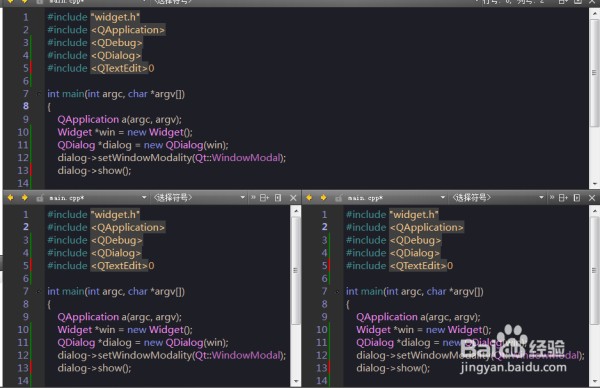The image size is (600, 388).
Task: Click <QDialog> include in the top pane
Action: pos(116,55)
